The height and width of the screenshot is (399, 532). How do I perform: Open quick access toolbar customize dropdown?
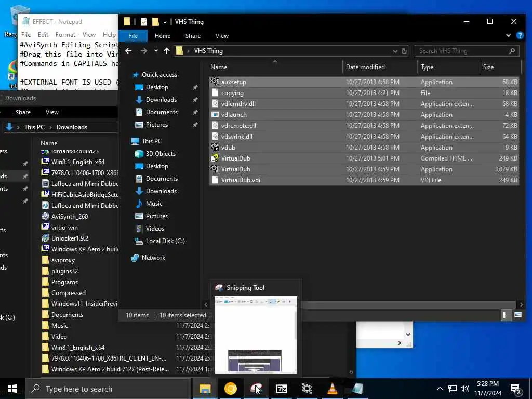pyautogui.click(x=165, y=22)
